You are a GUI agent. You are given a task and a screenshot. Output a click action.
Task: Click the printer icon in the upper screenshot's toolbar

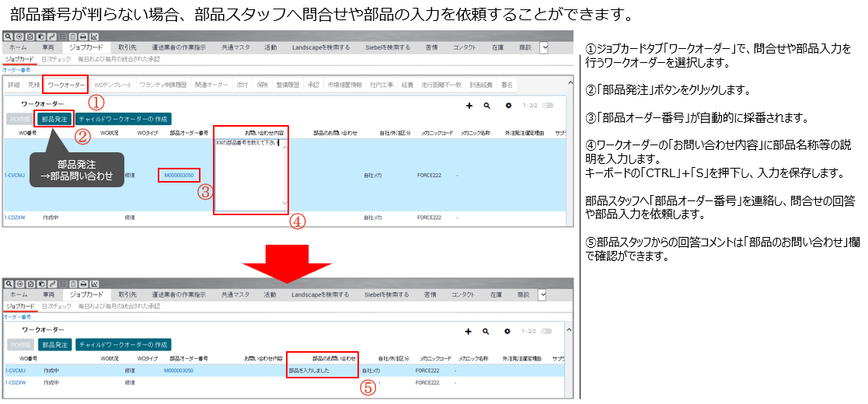83,37
